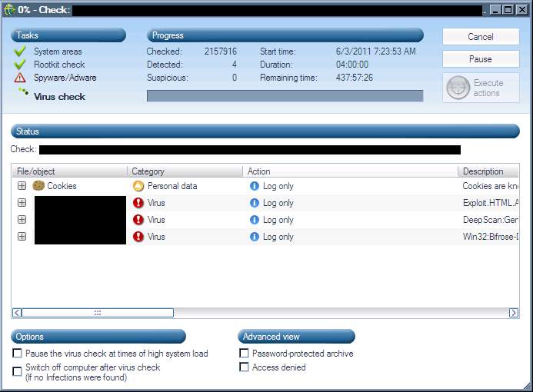
Task: Click the blue info icon in Cookies row
Action: point(255,186)
